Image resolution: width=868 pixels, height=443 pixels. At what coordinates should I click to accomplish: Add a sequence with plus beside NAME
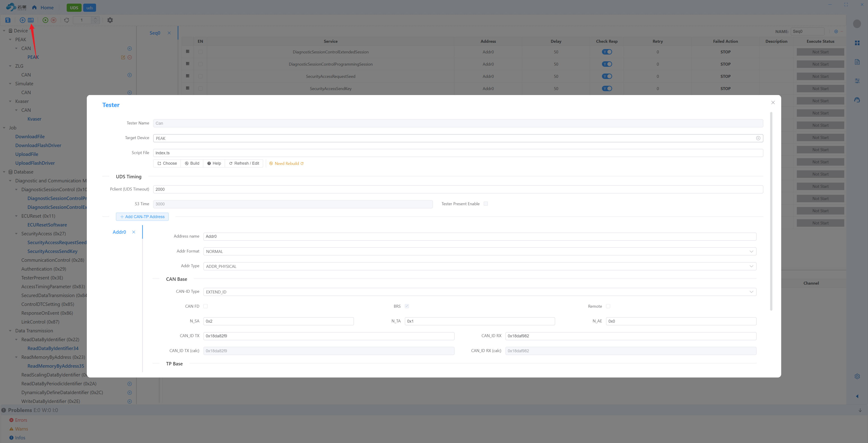[836, 31]
